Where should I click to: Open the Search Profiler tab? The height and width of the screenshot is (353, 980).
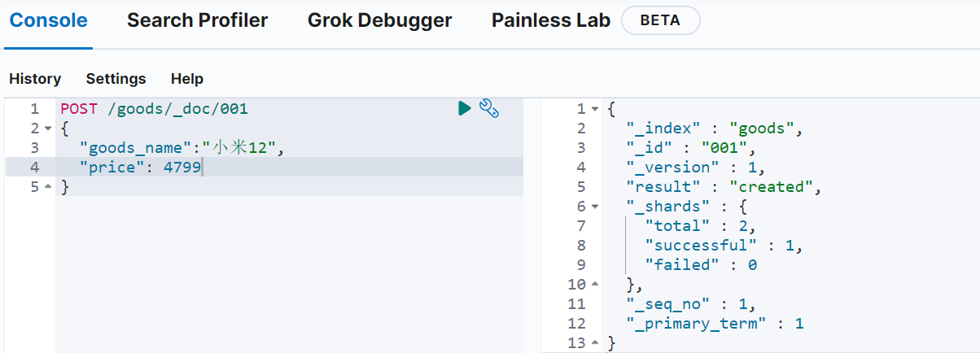[x=197, y=20]
